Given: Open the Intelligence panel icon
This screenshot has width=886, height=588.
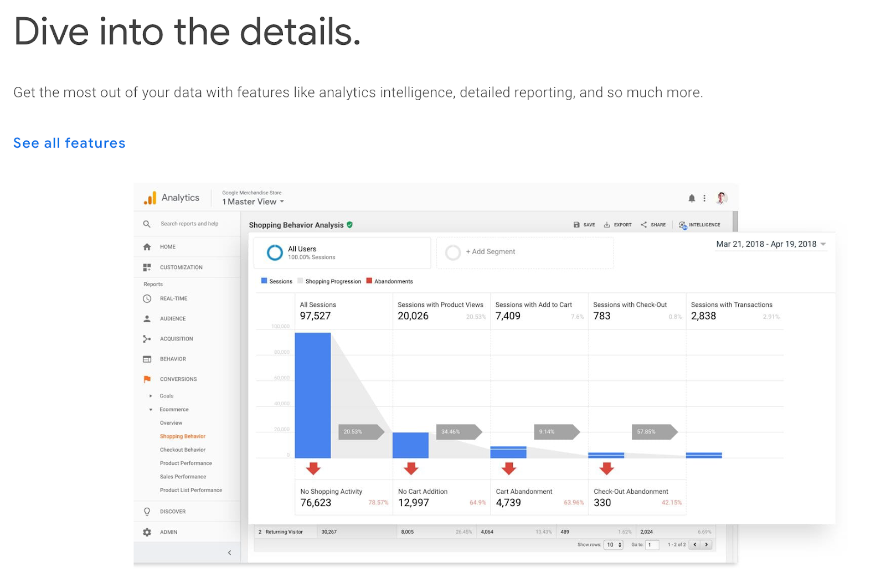Looking at the screenshot, I should [683, 225].
